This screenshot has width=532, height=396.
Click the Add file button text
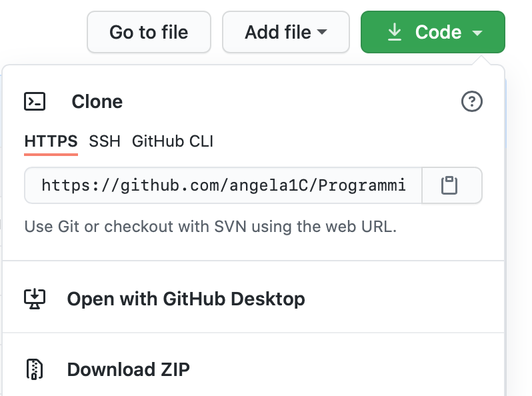pos(278,32)
